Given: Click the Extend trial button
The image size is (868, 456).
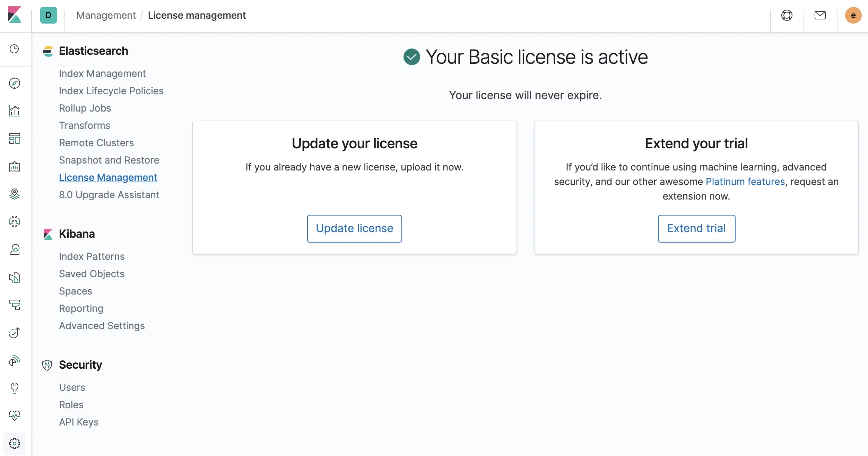Looking at the screenshot, I should (696, 228).
